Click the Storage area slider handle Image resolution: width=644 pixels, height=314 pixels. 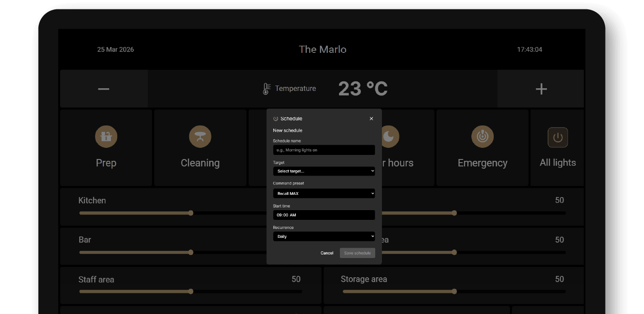[x=454, y=292]
